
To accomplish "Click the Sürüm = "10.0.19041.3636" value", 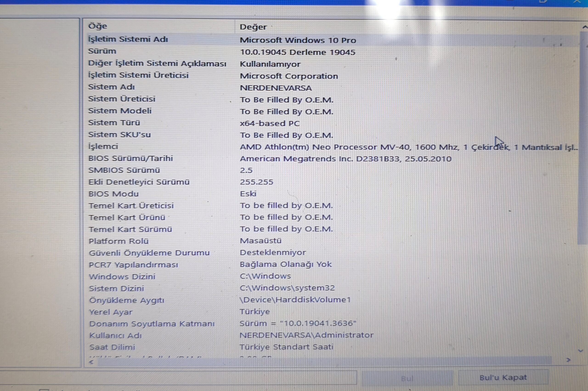I will (298, 323).
